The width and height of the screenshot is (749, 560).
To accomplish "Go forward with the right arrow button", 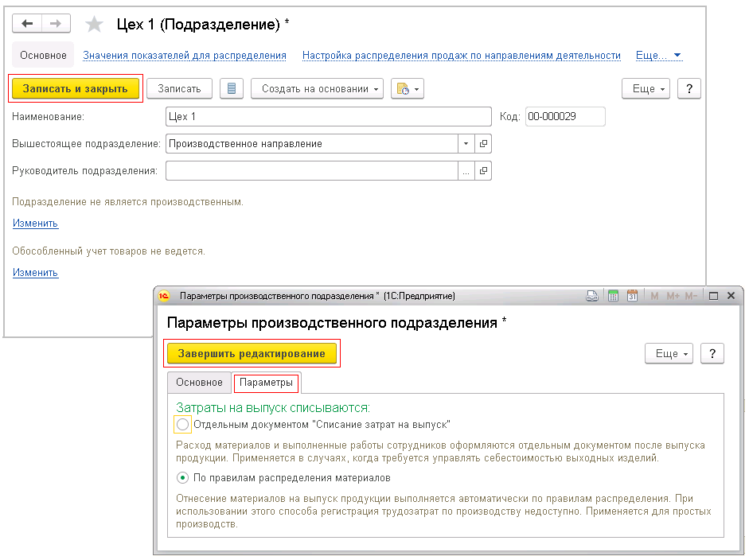I will pos(56,23).
